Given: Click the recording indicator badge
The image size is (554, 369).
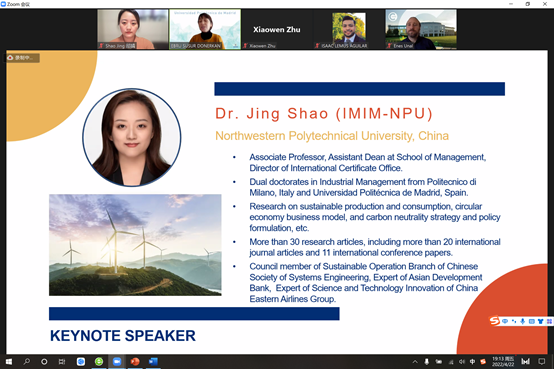Looking at the screenshot, I should (x=23, y=58).
